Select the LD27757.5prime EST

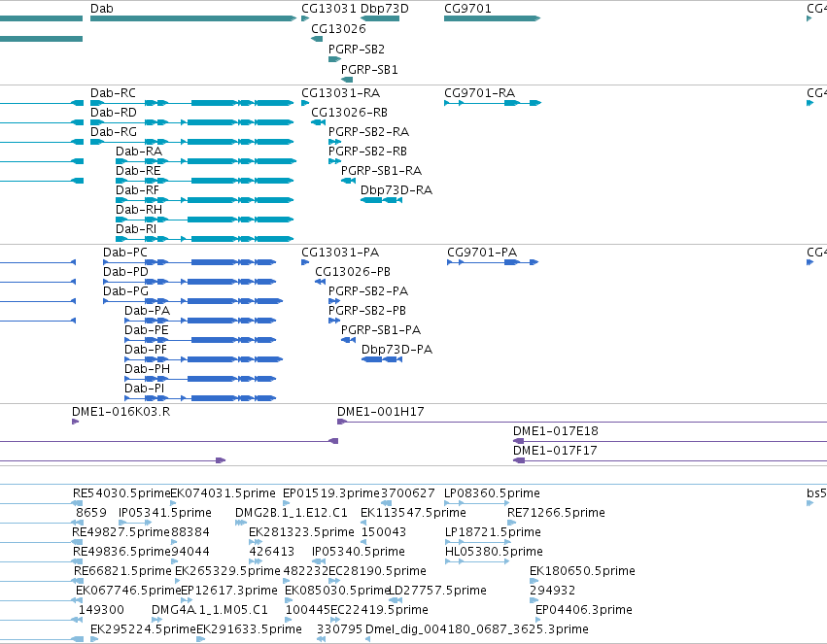point(396,599)
